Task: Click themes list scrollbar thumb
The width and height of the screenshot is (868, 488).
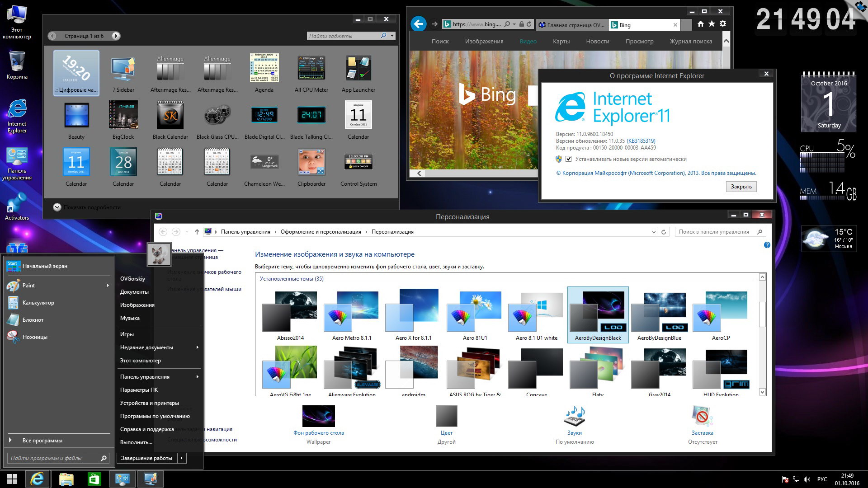Action: (762, 314)
